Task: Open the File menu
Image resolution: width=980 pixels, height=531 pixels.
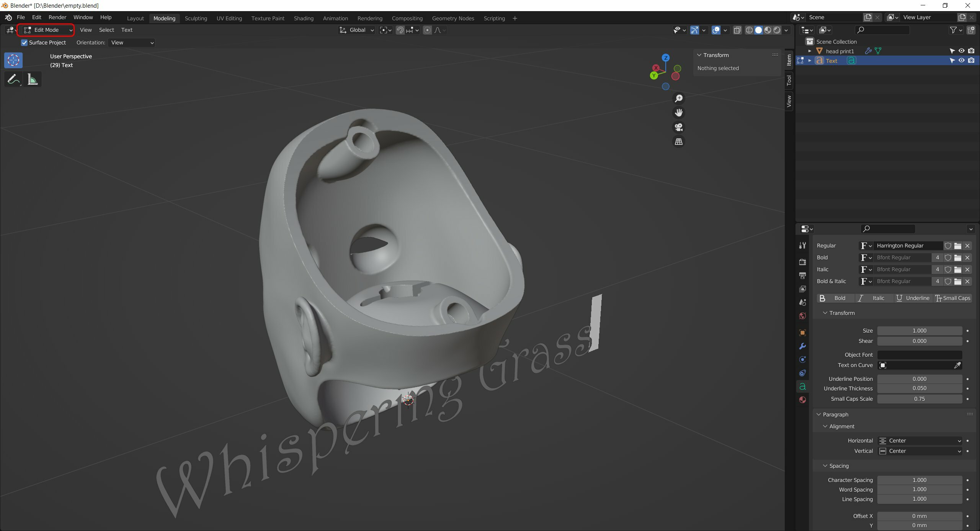Action: [x=21, y=17]
